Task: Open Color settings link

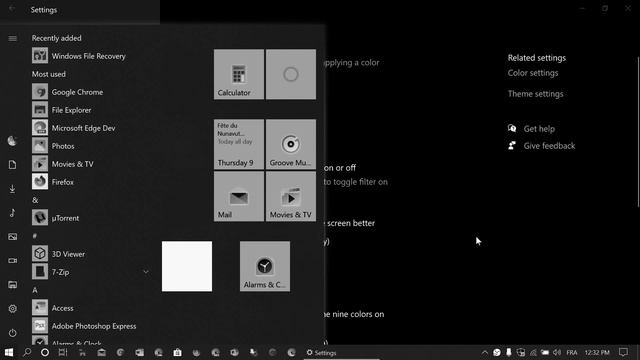Action: 533,73
